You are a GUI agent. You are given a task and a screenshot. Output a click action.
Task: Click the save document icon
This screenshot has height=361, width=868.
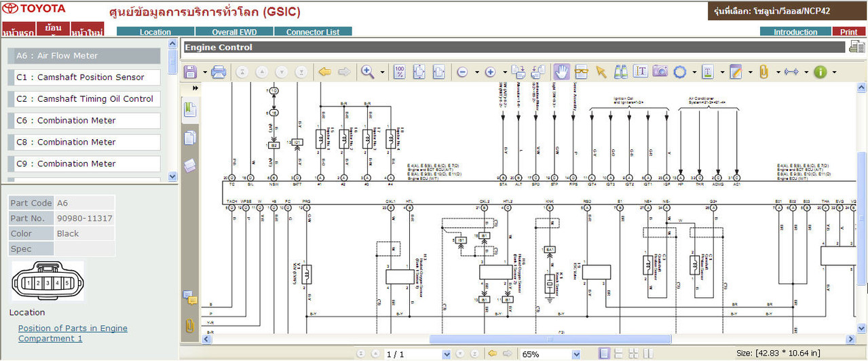[x=190, y=72]
